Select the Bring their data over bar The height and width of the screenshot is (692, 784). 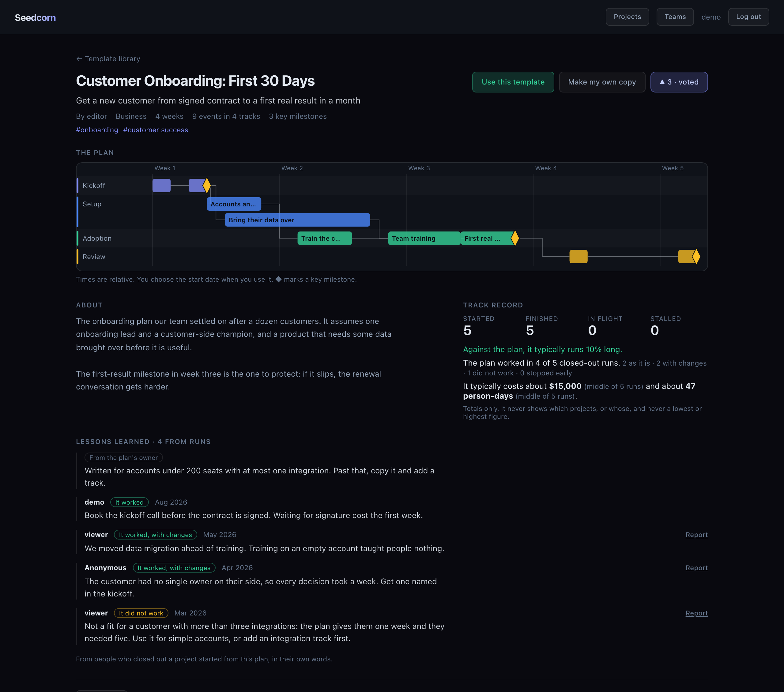pyautogui.click(x=297, y=220)
